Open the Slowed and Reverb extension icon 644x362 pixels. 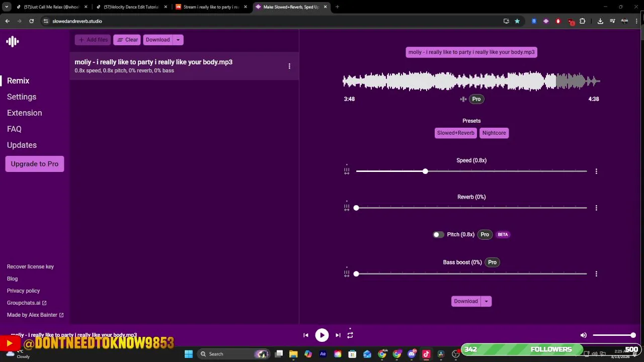(546, 21)
